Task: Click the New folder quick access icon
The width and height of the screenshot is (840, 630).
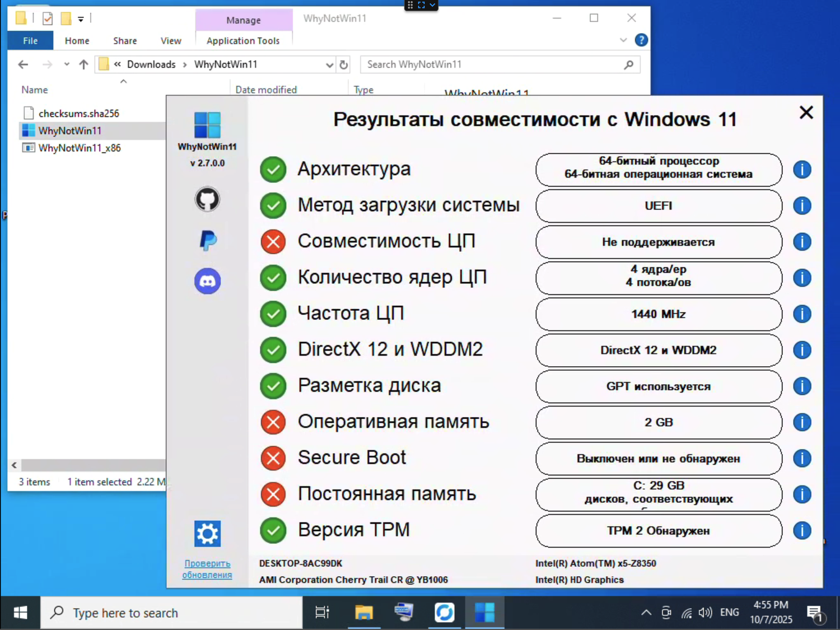Action: (x=66, y=18)
